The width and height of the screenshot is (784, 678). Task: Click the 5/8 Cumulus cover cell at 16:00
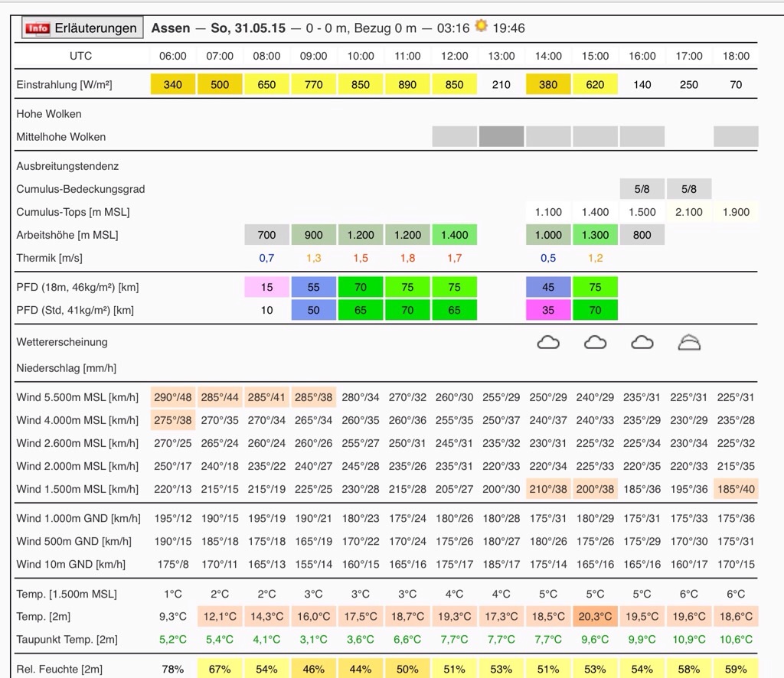[x=642, y=189]
